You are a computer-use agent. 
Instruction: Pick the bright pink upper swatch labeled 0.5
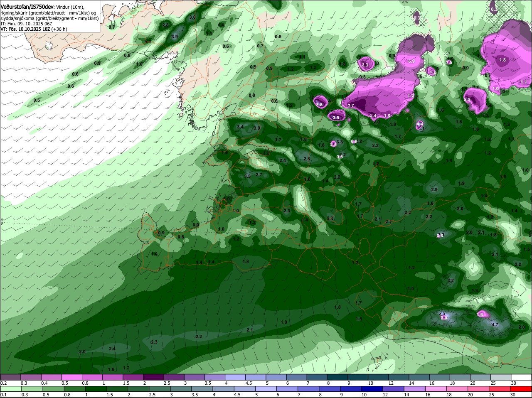click(x=72, y=377)
